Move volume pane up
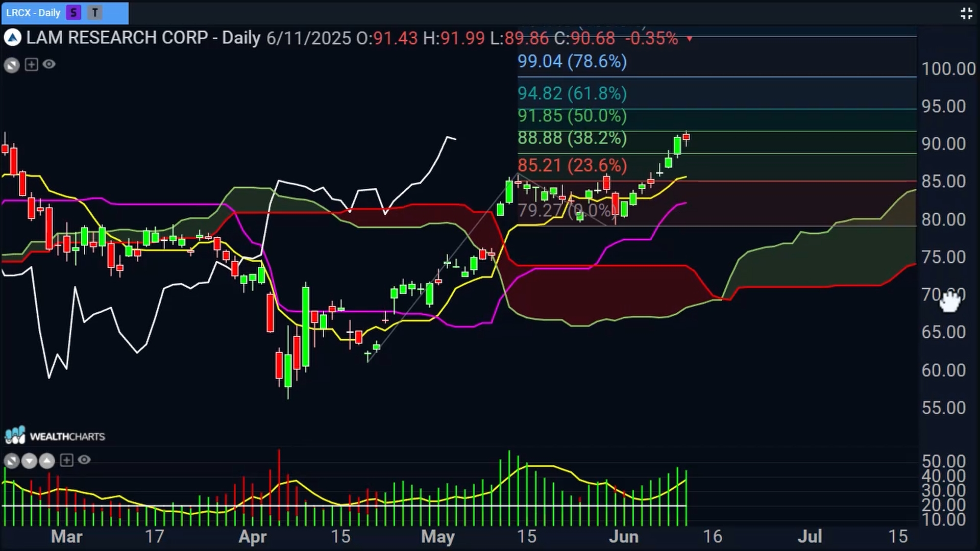 pyautogui.click(x=47, y=461)
